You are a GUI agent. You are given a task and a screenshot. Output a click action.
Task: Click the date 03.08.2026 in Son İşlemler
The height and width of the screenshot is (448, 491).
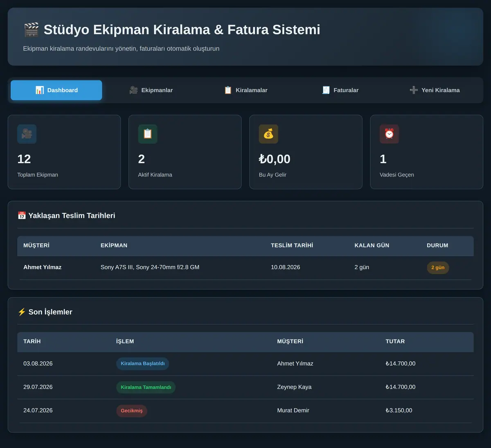click(x=38, y=364)
